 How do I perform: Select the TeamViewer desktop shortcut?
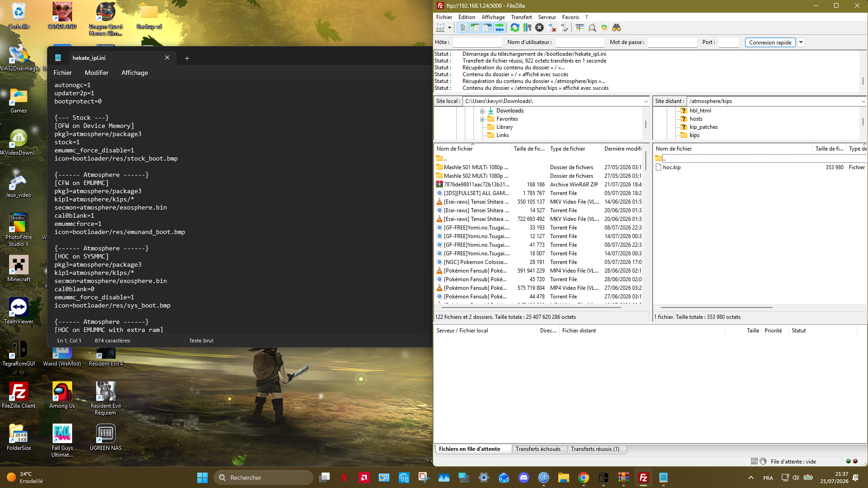click(19, 311)
